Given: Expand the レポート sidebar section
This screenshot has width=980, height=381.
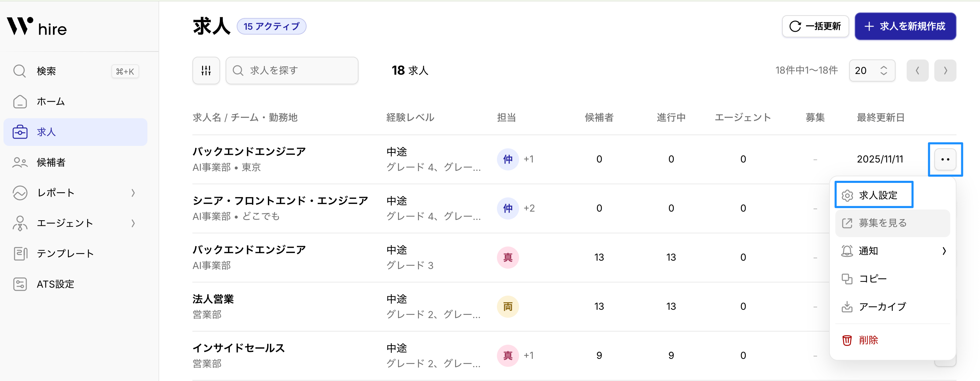Looking at the screenshot, I should pyautogui.click(x=133, y=193).
